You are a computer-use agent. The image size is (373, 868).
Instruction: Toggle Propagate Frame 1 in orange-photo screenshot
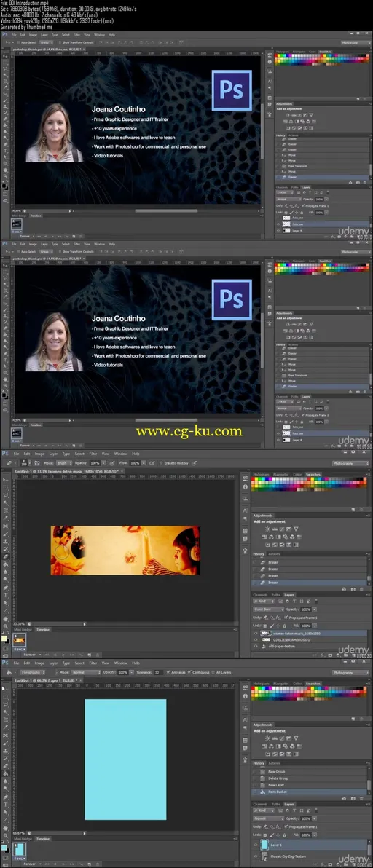coord(286,618)
